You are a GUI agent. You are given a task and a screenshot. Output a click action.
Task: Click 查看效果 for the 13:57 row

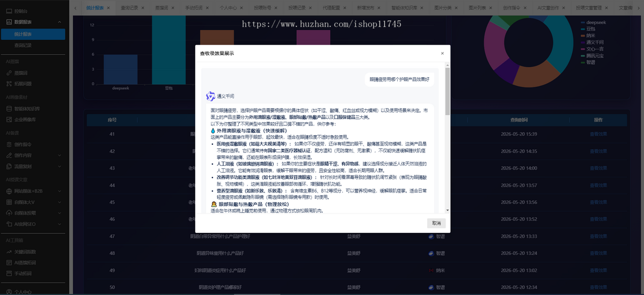[598, 185]
